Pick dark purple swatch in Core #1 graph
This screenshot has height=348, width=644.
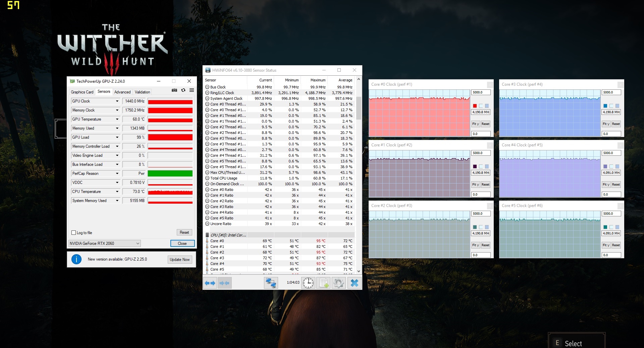click(x=475, y=166)
